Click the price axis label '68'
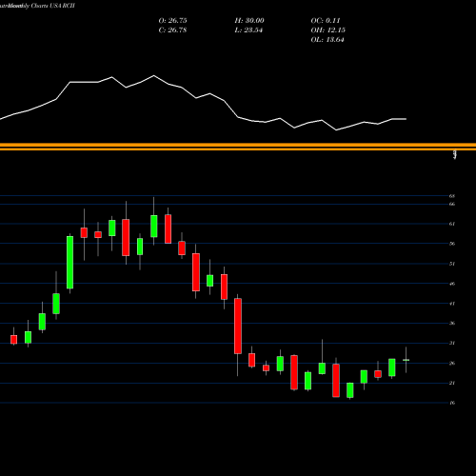The height and width of the screenshot is (476, 476). [x=452, y=196]
